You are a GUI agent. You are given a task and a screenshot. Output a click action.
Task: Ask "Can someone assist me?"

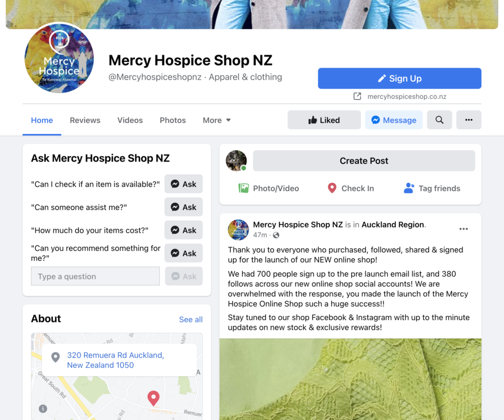[x=184, y=207]
